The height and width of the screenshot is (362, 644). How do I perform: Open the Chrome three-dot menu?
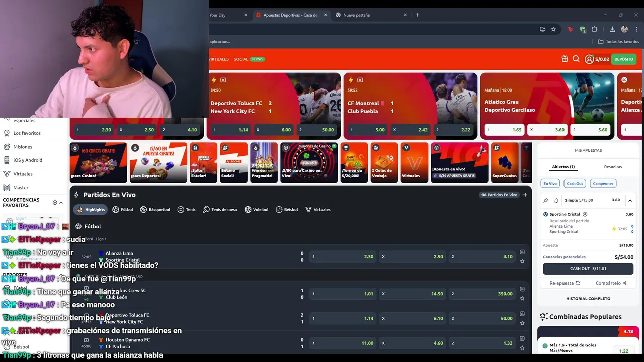pos(636,29)
